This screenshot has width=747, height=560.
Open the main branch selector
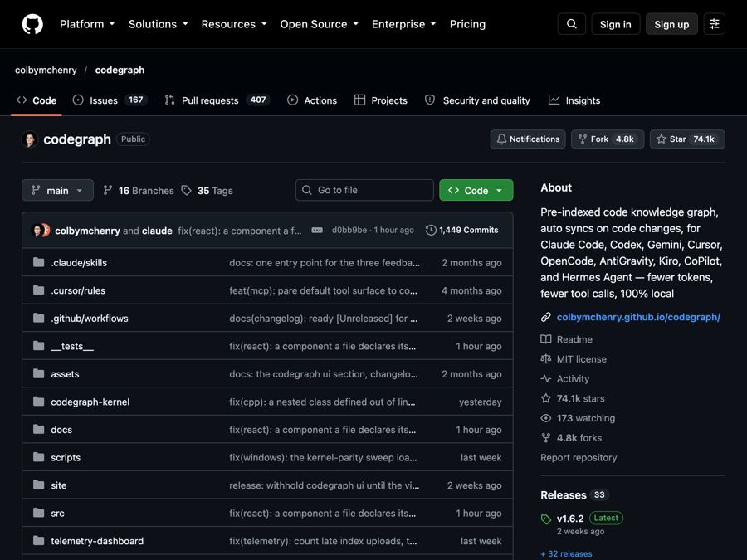57,191
